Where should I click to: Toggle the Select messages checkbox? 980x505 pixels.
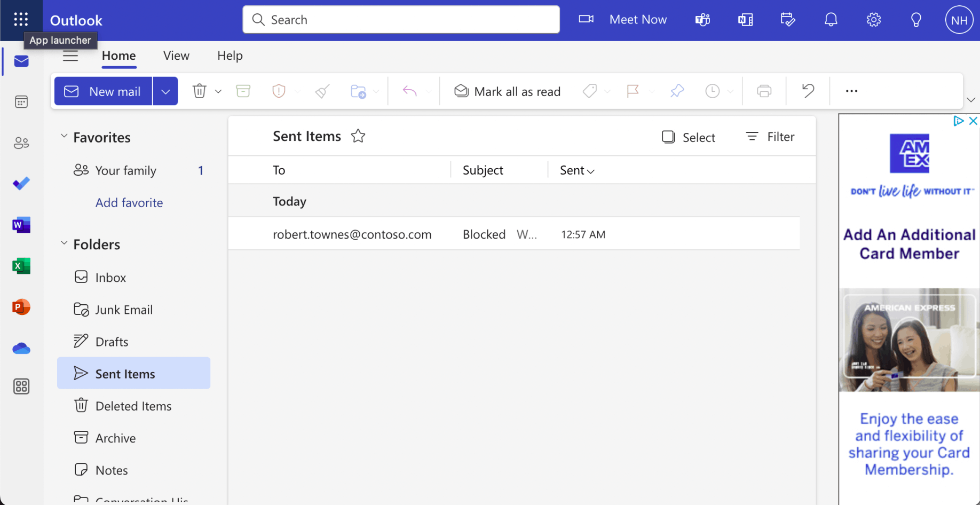point(668,137)
